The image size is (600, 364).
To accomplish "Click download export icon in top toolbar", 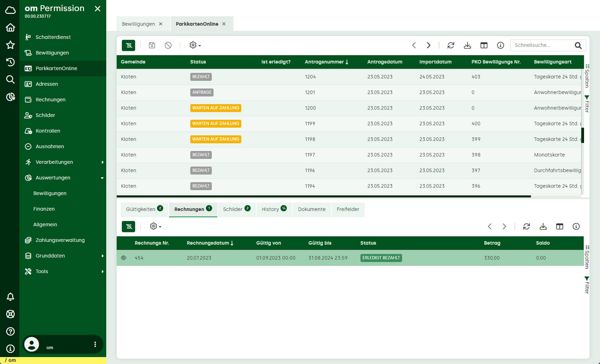I will point(467,45).
